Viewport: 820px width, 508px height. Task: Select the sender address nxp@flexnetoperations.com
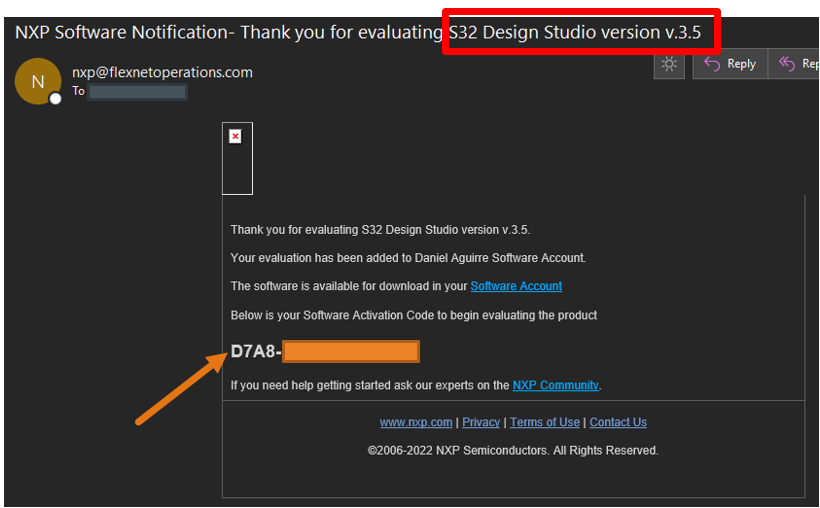(x=162, y=72)
